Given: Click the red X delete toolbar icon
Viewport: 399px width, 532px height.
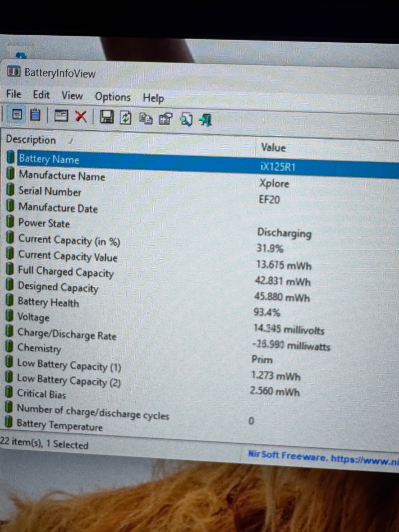Looking at the screenshot, I should tap(81, 116).
